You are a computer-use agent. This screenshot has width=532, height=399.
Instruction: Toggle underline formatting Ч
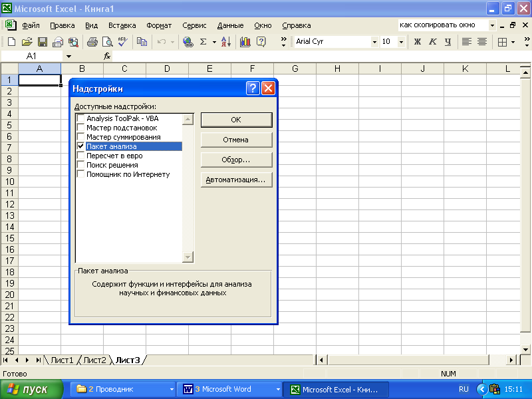click(448, 42)
